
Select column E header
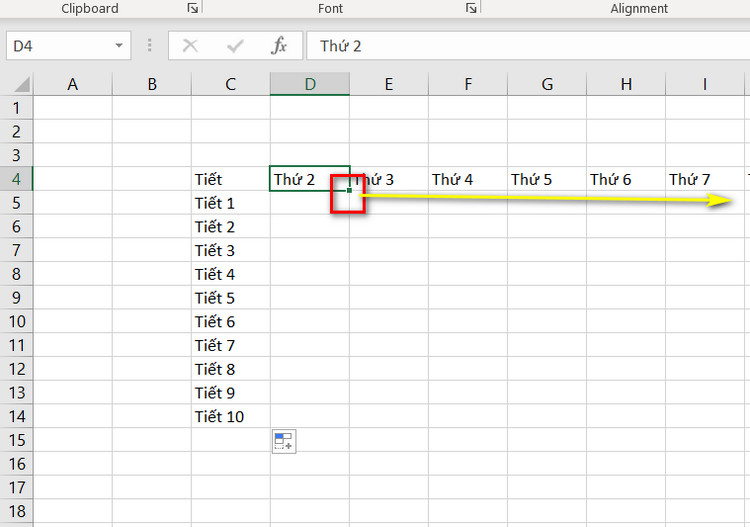pyautogui.click(x=389, y=84)
